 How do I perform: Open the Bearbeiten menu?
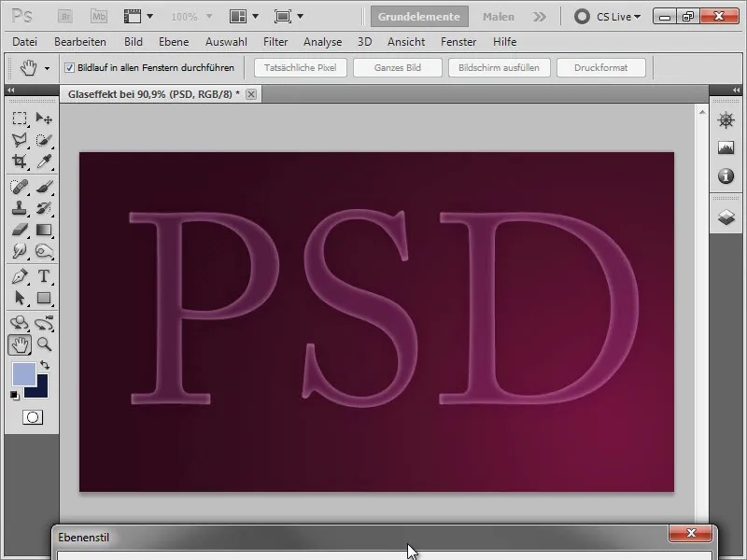click(x=80, y=42)
